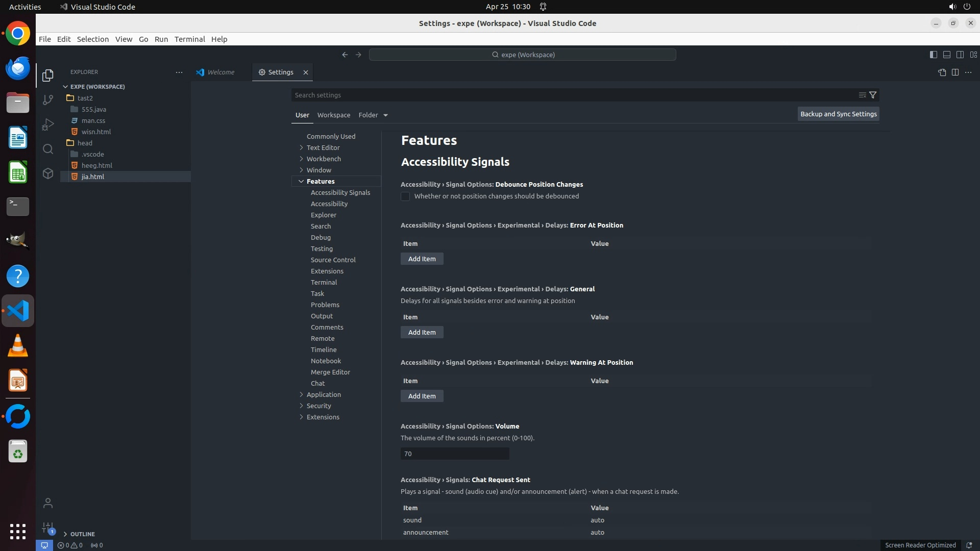Enable Debounce Position Changes checkbox
The height and width of the screenshot is (551, 980).
[x=405, y=196]
